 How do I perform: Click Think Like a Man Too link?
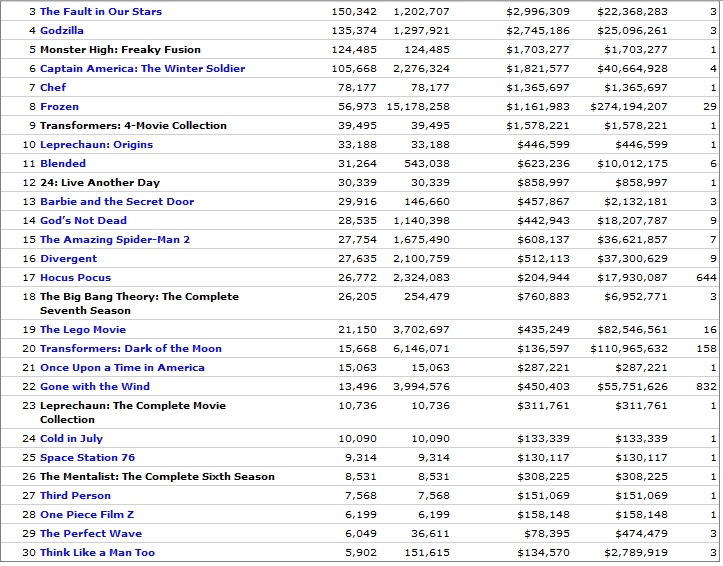click(97, 553)
